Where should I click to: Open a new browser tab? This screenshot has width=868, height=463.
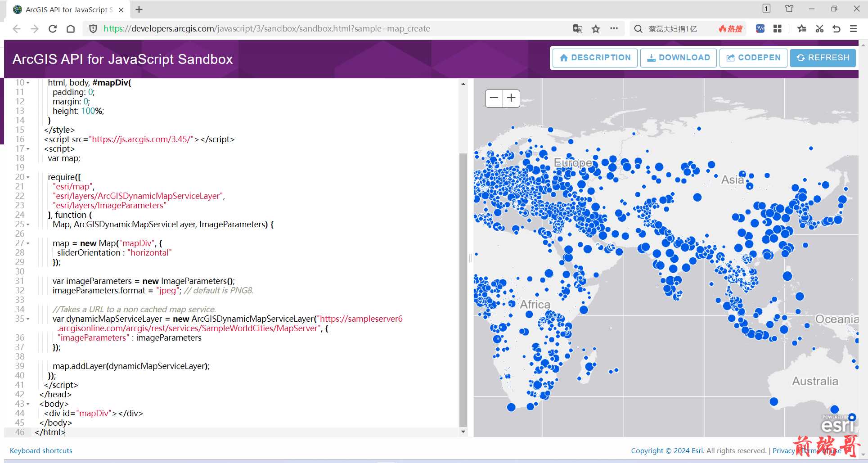tap(139, 9)
